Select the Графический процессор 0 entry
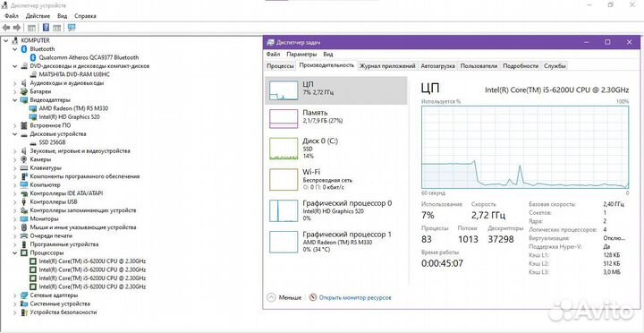 pyautogui.click(x=336, y=210)
